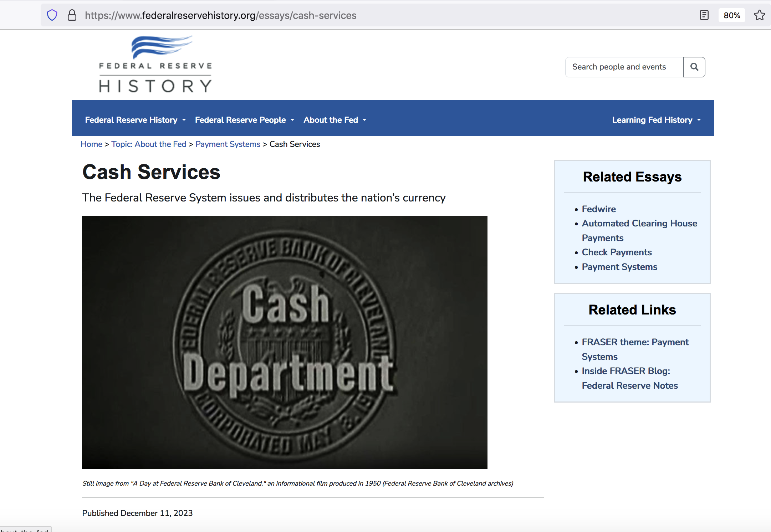Open the About the Fed dropdown
Image resolution: width=771 pixels, height=532 pixels.
tap(335, 120)
